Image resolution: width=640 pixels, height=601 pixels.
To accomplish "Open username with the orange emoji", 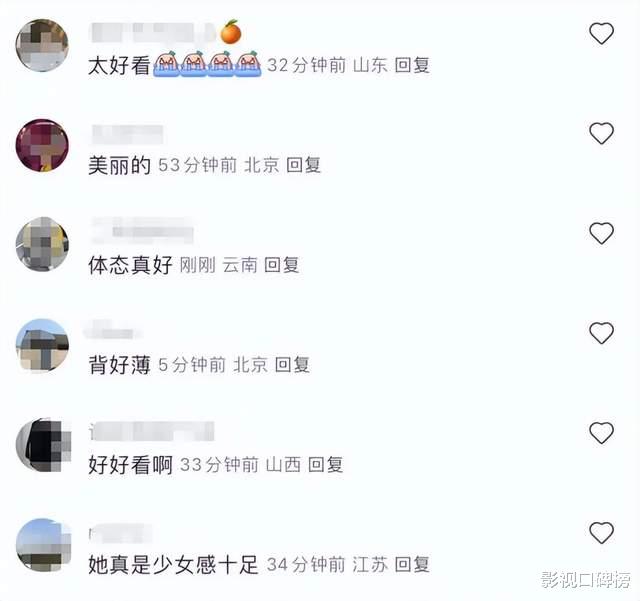I will [166, 33].
